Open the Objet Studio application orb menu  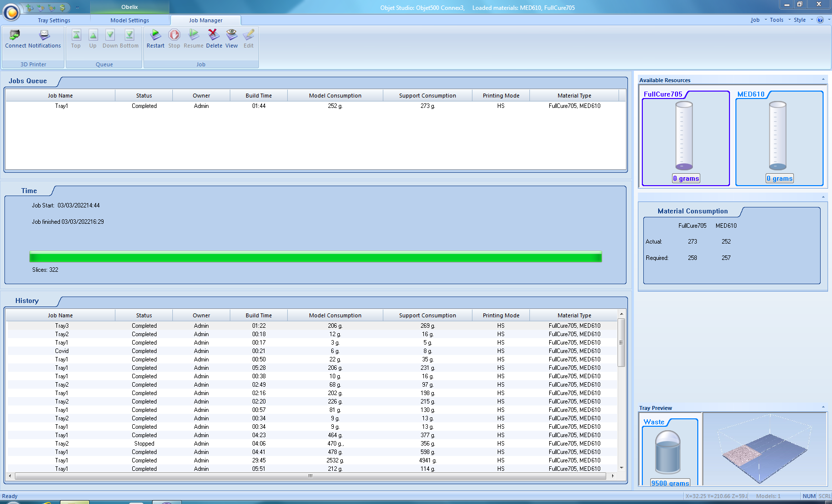coord(11,12)
